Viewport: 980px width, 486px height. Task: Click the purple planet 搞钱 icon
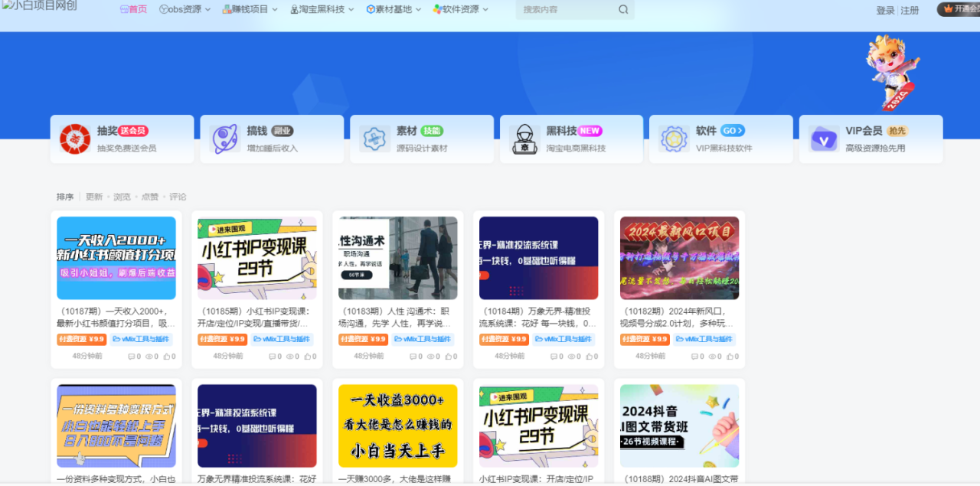tap(224, 139)
